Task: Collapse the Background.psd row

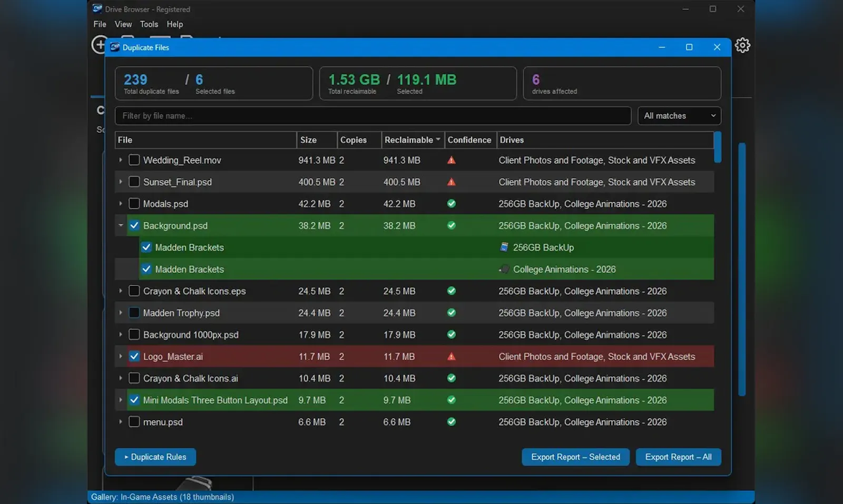Action: point(121,225)
